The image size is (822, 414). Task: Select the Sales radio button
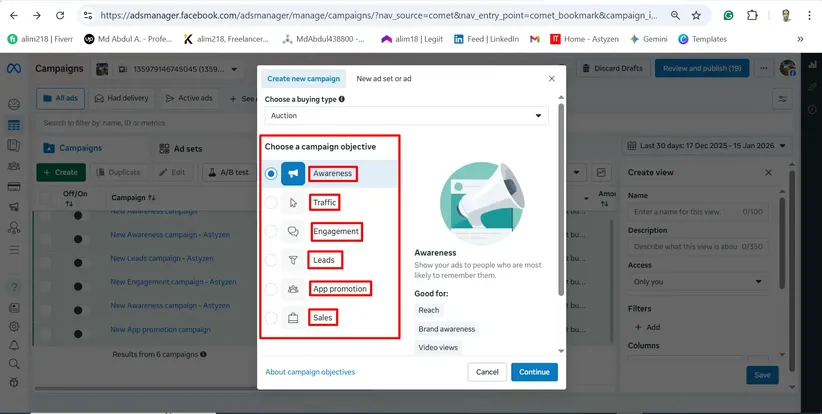pyautogui.click(x=271, y=319)
